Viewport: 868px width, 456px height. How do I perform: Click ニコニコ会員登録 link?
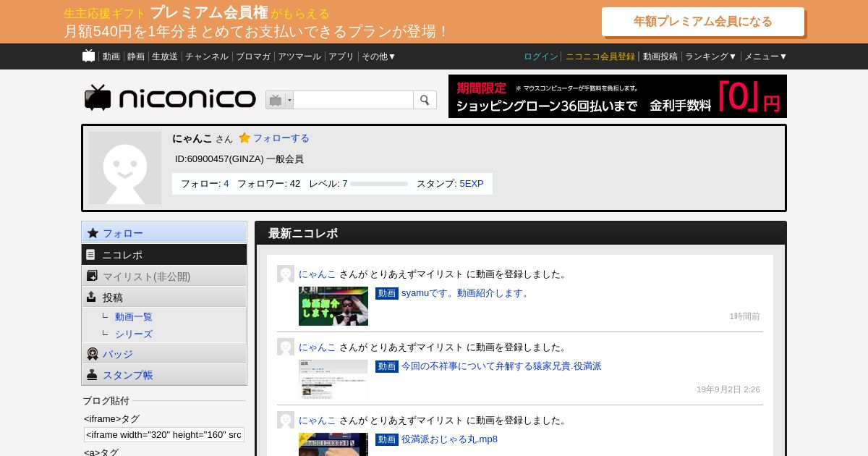click(x=600, y=56)
